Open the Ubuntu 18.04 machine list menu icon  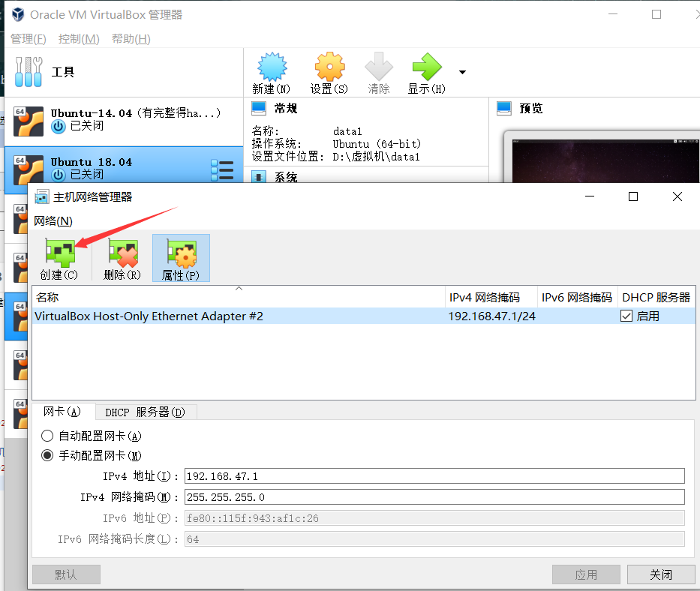222,170
